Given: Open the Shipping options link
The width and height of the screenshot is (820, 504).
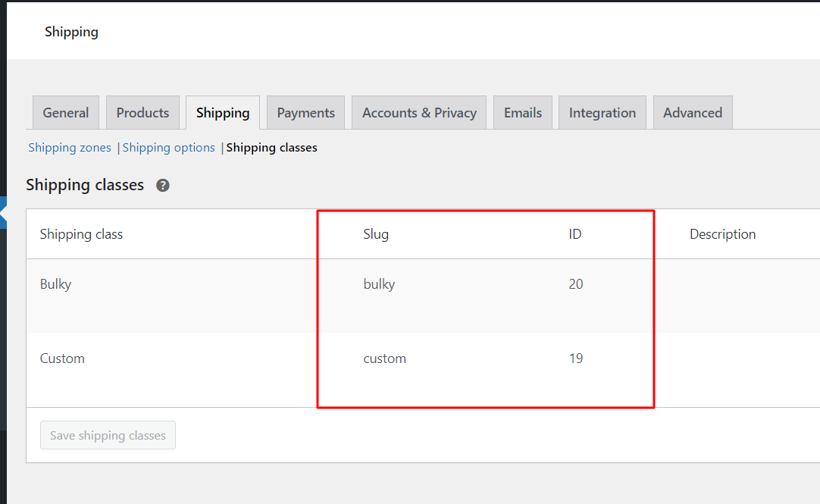Looking at the screenshot, I should click(x=168, y=148).
